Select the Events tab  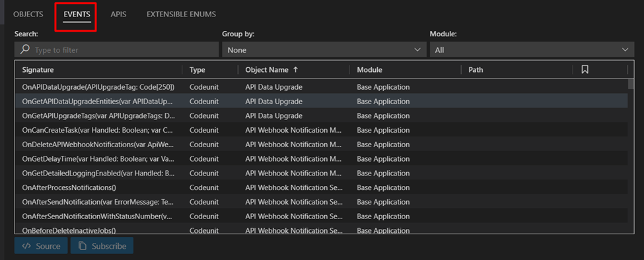(x=77, y=15)
